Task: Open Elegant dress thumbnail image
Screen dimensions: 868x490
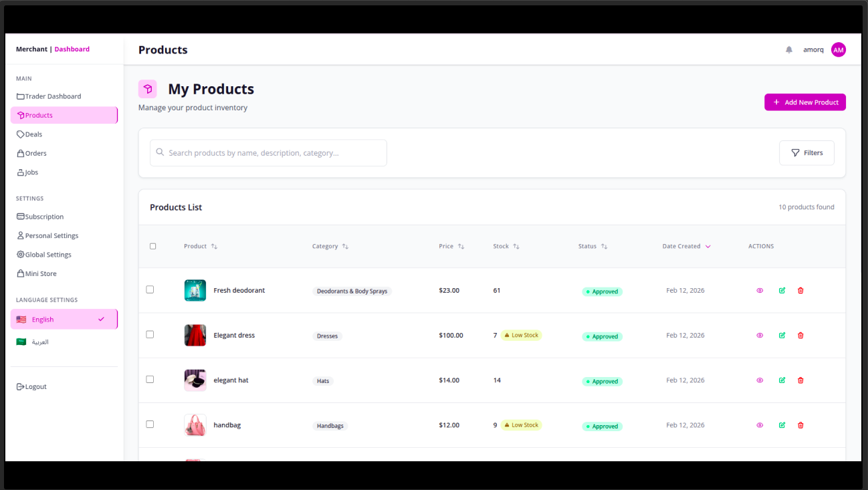Action: [x=195, y=335]
